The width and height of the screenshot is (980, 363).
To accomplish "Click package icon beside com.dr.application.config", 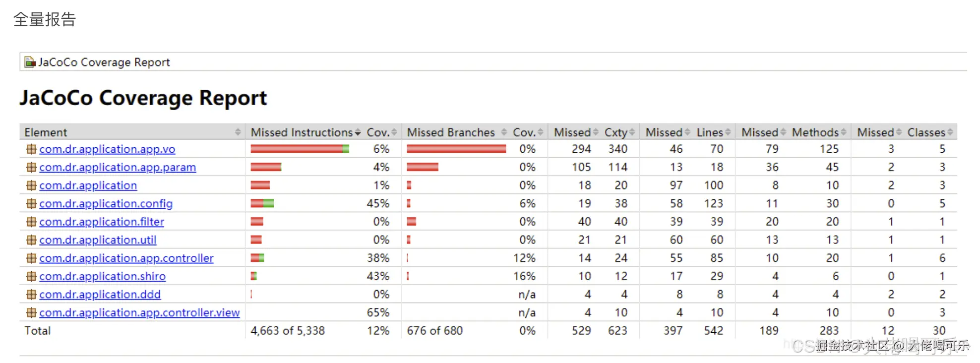I will 31,203.
